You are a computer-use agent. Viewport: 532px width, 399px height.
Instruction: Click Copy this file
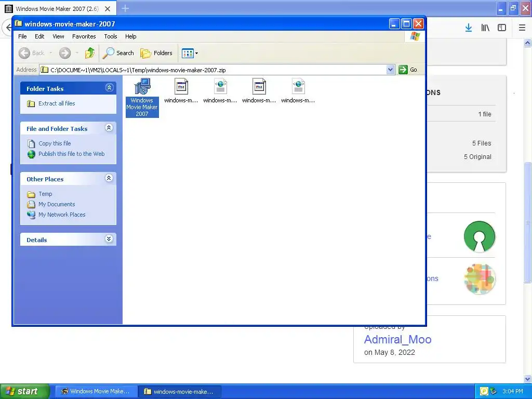click(55, 143)
